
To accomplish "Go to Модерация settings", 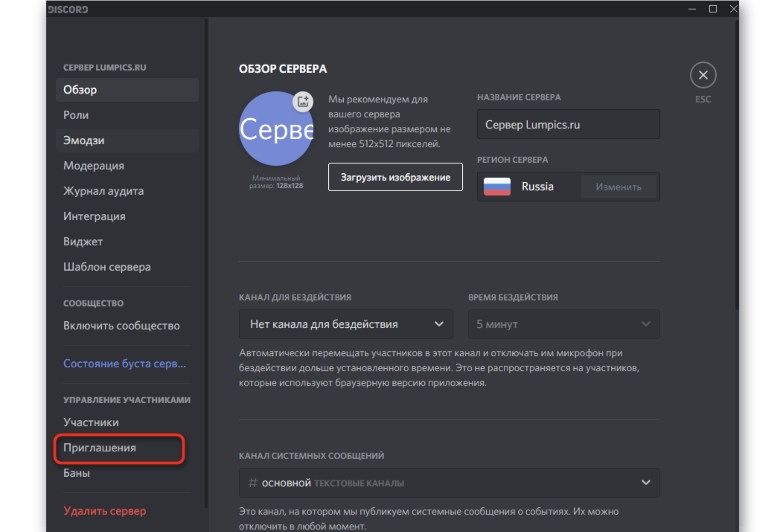I will click(x=94, y=166).
